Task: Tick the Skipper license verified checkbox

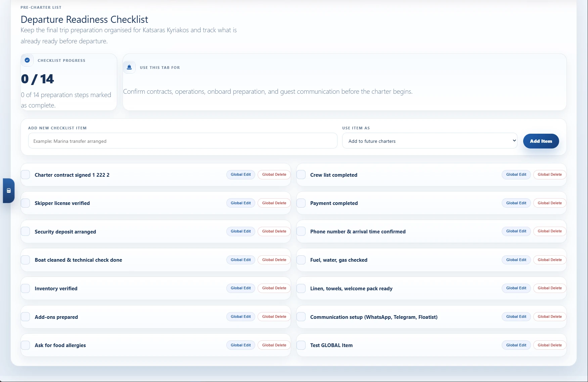Action: coord(26,203)
